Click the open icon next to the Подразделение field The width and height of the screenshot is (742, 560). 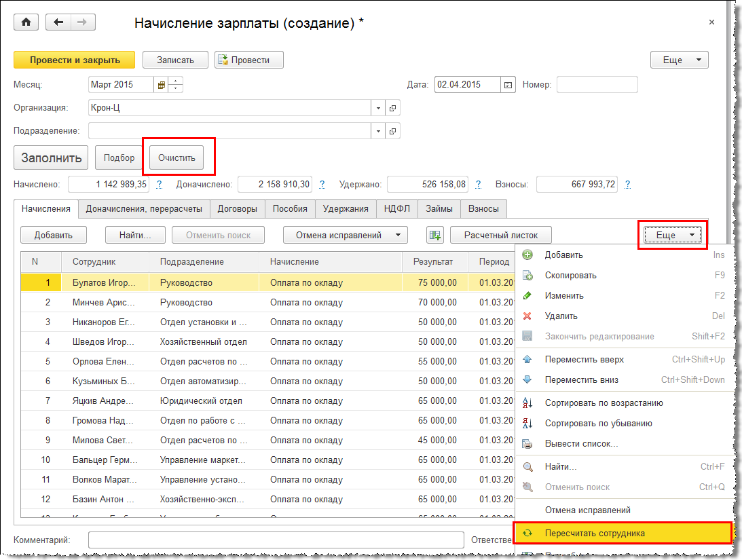(x=392, y=130)
